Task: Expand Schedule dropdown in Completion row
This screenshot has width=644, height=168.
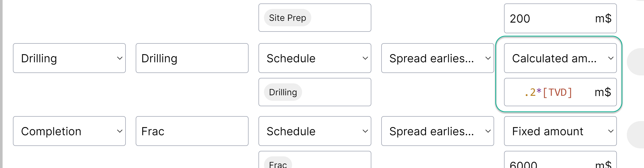Action: point(315,131)
